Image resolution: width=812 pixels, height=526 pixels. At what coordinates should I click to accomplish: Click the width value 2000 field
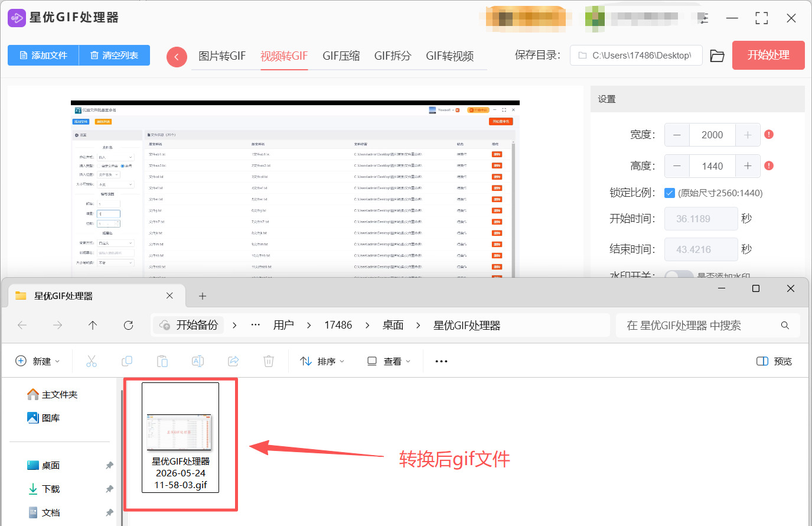[712, 135]
